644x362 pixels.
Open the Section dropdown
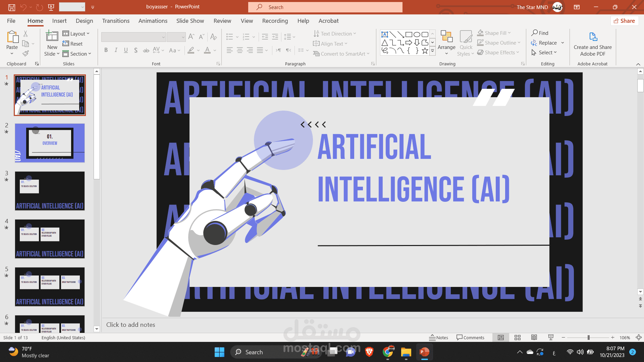(x=77, y=54)
